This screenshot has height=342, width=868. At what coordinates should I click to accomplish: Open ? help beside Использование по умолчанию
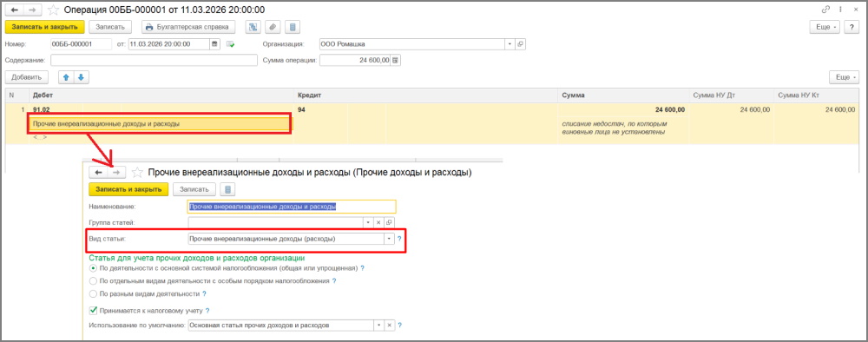click(399, 326)
